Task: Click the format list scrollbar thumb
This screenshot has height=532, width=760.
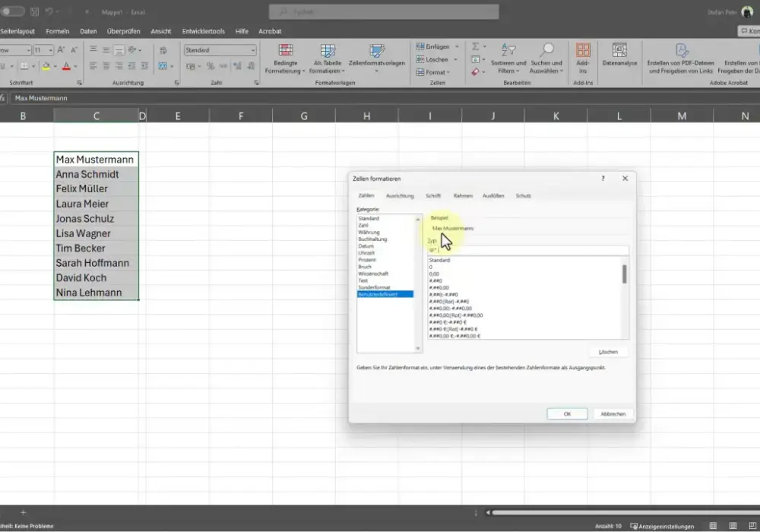Action: coord(624,274)
